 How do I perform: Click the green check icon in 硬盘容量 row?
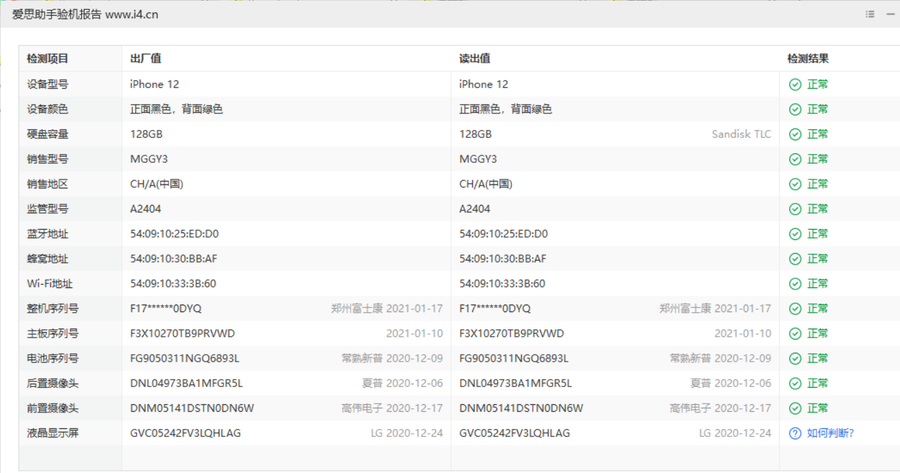pyautogui.click(x=795, y=134)
